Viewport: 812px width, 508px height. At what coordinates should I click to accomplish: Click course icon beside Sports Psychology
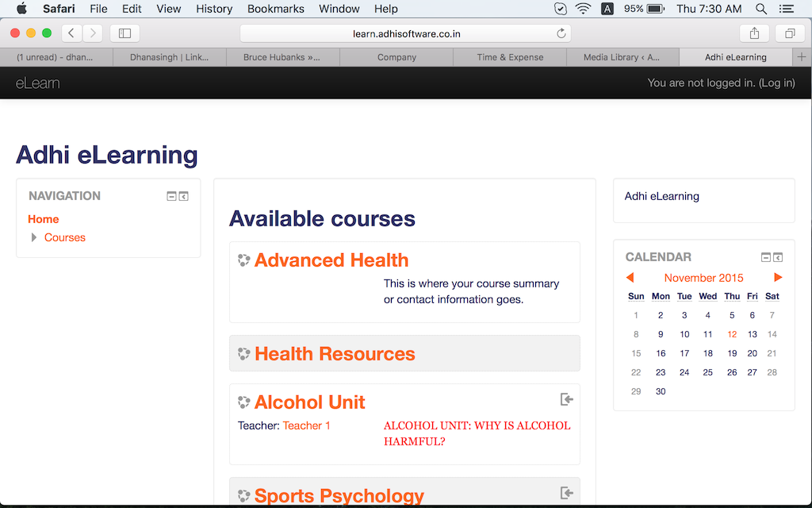244,495
